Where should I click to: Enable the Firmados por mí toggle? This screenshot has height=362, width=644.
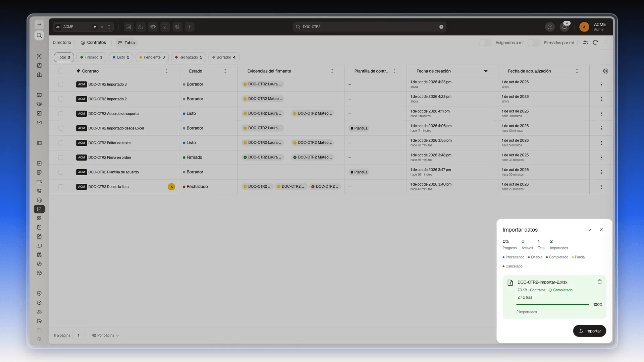coord(533,43)
